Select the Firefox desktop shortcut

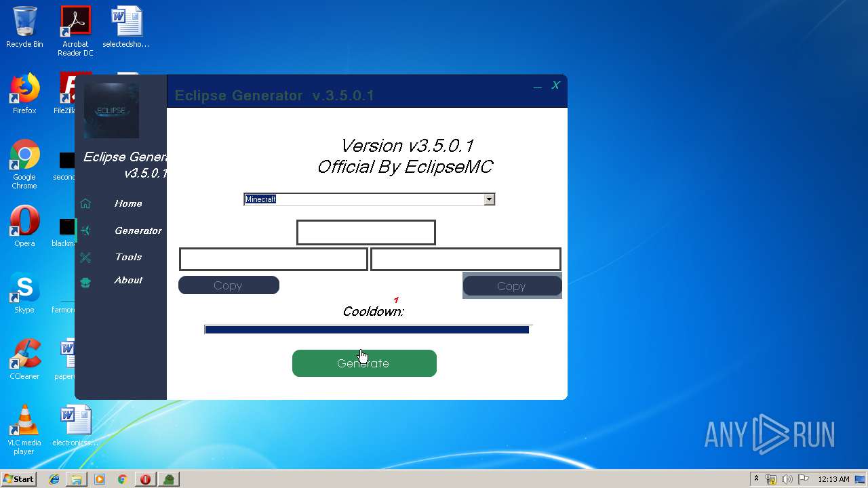tap(24, 94)
